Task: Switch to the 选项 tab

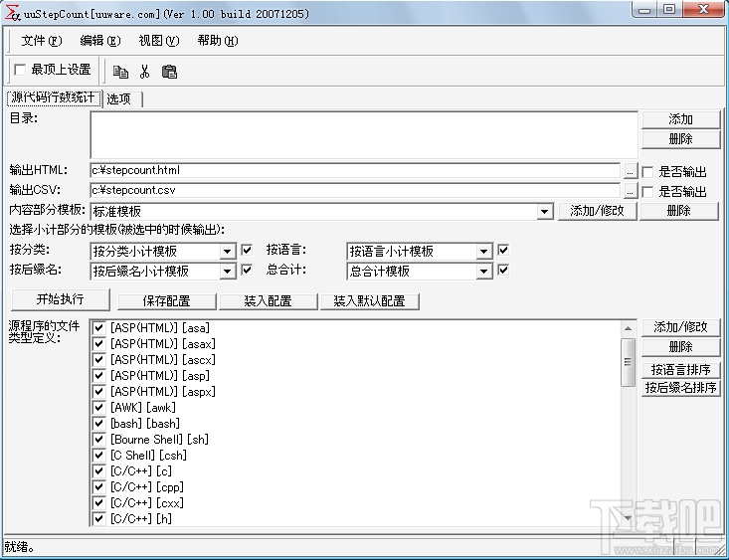Action: tap(119, 99)
